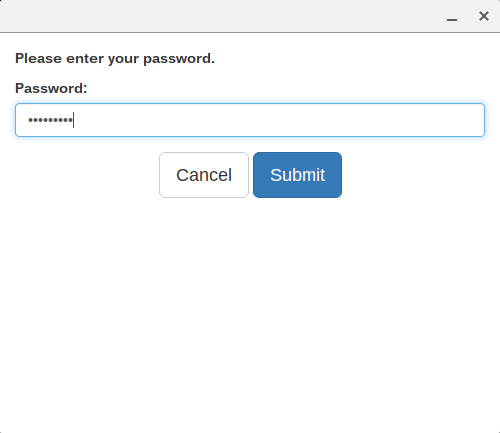Click the masked password dots in the field
This screenshot has height=433, width=500.
click(50, 120)
